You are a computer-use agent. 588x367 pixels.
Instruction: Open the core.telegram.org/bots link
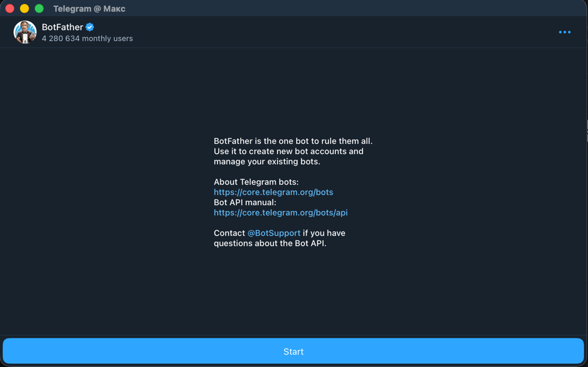[273, 192]
